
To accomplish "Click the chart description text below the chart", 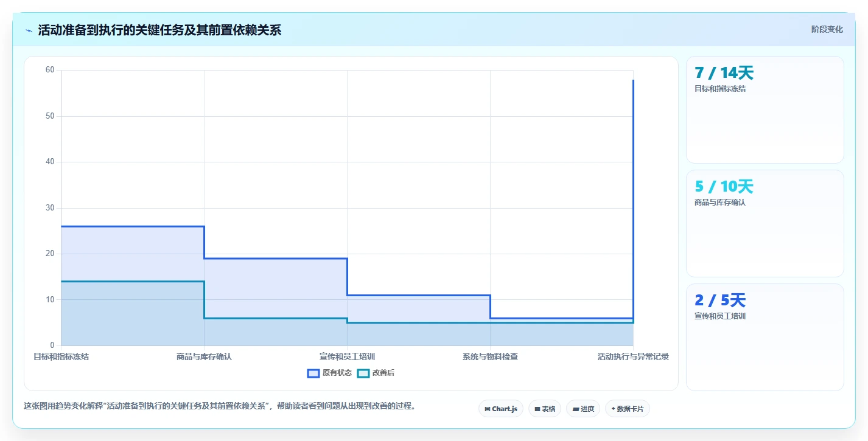I will tap(220, 406).
